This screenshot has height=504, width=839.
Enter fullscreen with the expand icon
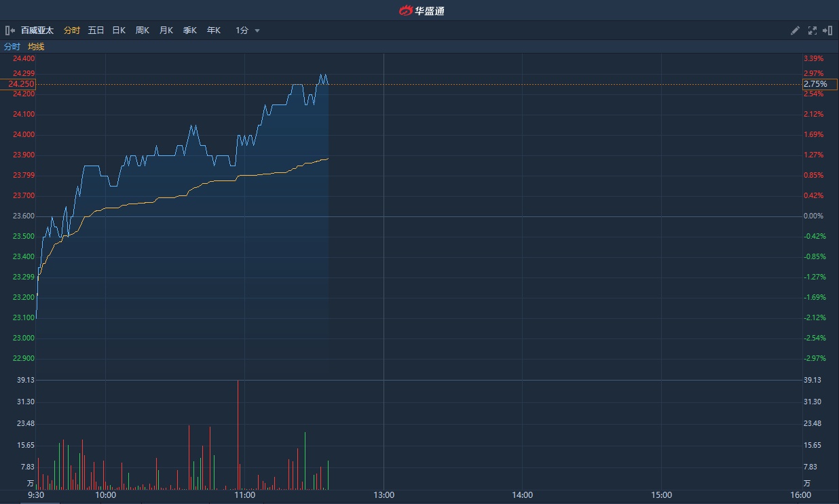click(x=812, y=31)
